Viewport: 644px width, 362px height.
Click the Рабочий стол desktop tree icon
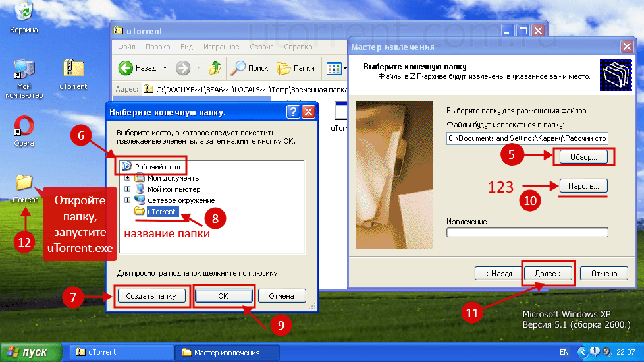coord(126,166)
